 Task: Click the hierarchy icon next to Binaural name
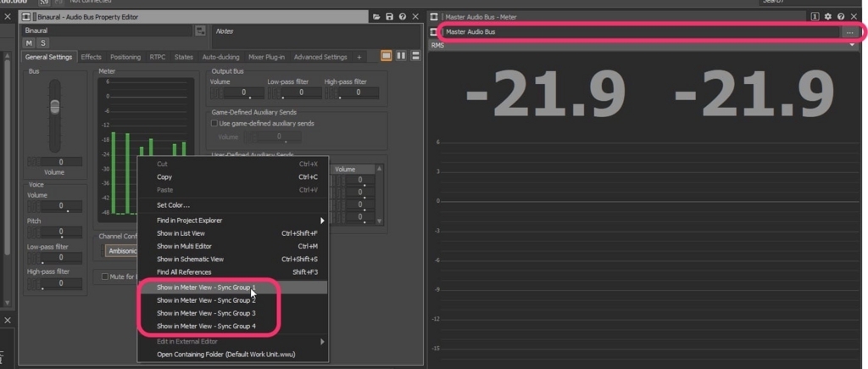tap(200, 31)
